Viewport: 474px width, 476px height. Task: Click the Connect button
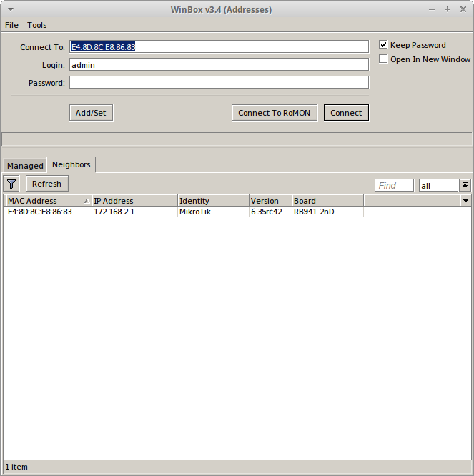[x=346, y=113]
